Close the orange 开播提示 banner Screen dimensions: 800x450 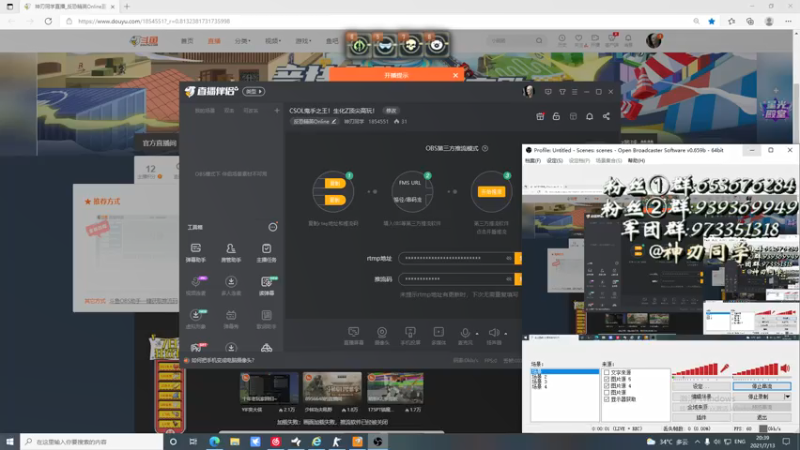pyautogui.click(x=456, y=75)
